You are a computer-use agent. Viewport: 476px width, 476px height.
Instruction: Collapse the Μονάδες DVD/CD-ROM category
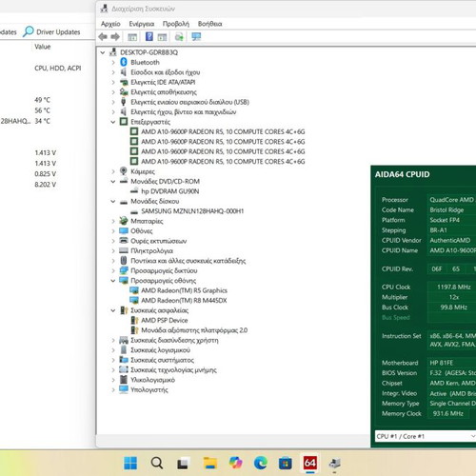coord(113,181)
